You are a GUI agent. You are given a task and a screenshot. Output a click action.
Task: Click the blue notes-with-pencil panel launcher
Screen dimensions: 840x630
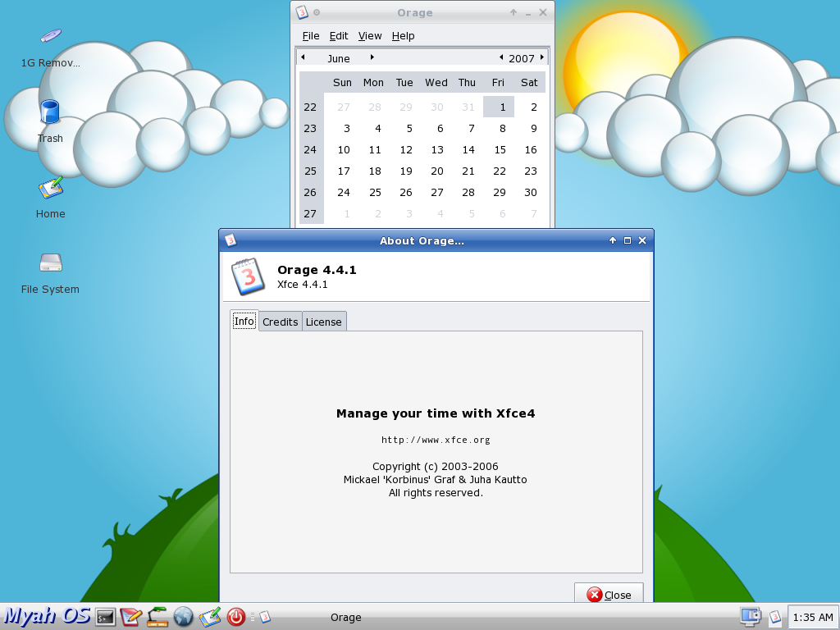click(x=209, y=617)
